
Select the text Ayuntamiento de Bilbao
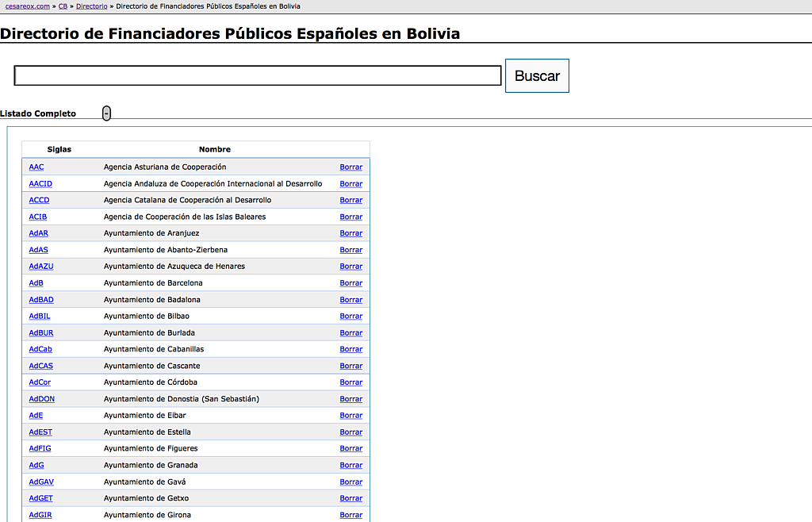[x=147, y=316]
